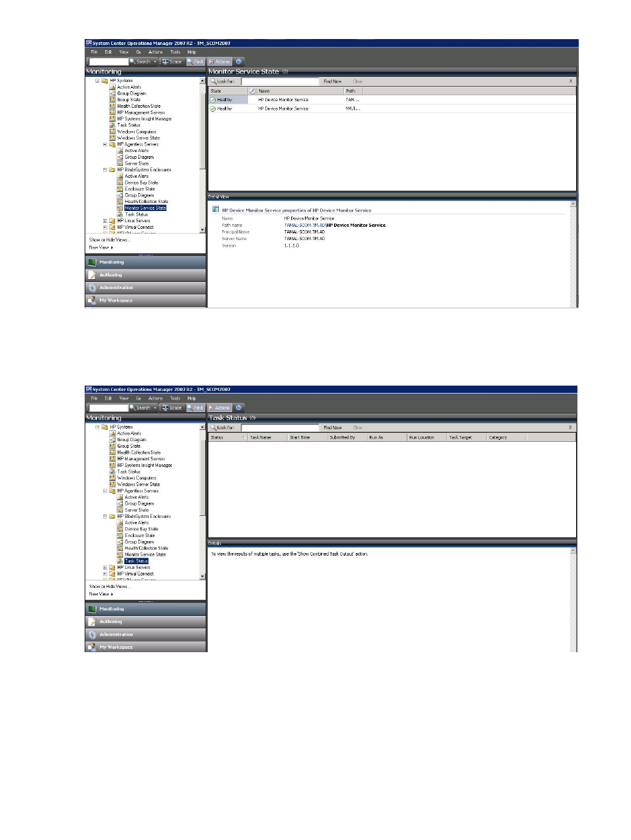Click navigation tree scrollbar down arrow, upper window
The width and height of the screenshot is (631, 840).
click(x=202, y=230)
